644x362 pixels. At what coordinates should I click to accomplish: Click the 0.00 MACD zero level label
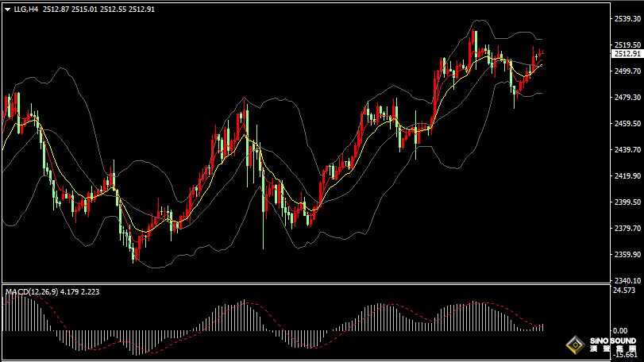[623, 330]
